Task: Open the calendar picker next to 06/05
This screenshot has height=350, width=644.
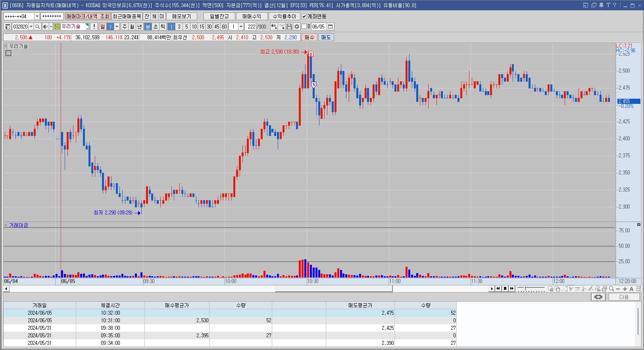Action: tap(330, 27)
